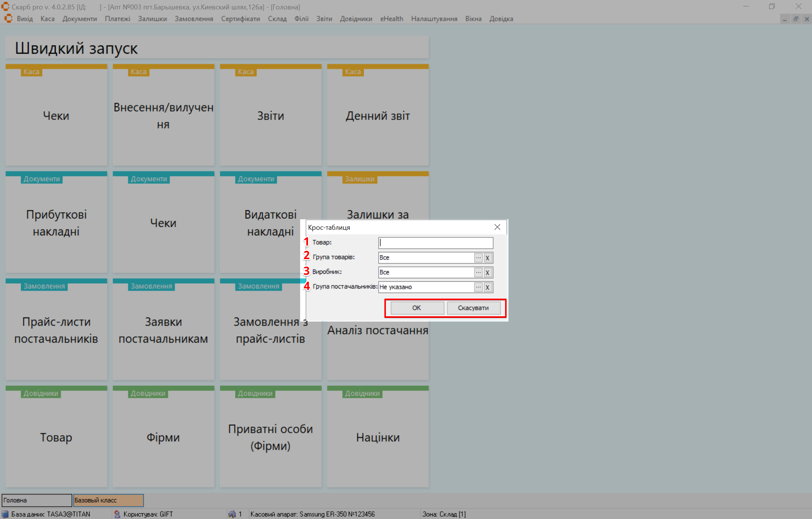Screen dimensions: 812x519
Task: Click the Скарб logo icon in menu bar
Action: pyautogui.click(x=8, y=19)
